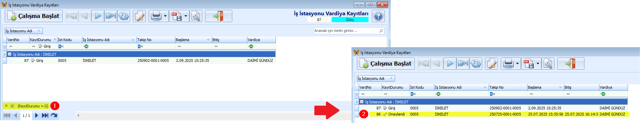Uncheck the KayıtDurumu = G filter checkbox
This screenshot has height=123, width=644.
tap(12, 106)
